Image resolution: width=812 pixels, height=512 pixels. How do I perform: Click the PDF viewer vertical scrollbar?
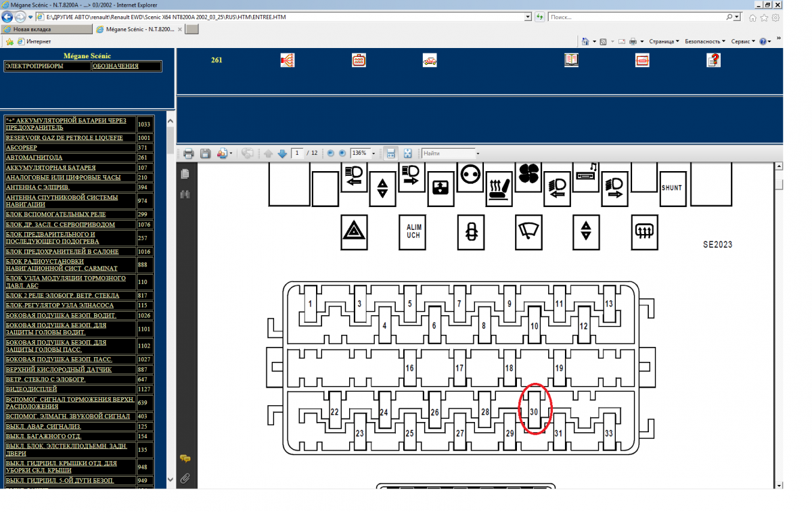pyautogui.click(x=779, y=325)
